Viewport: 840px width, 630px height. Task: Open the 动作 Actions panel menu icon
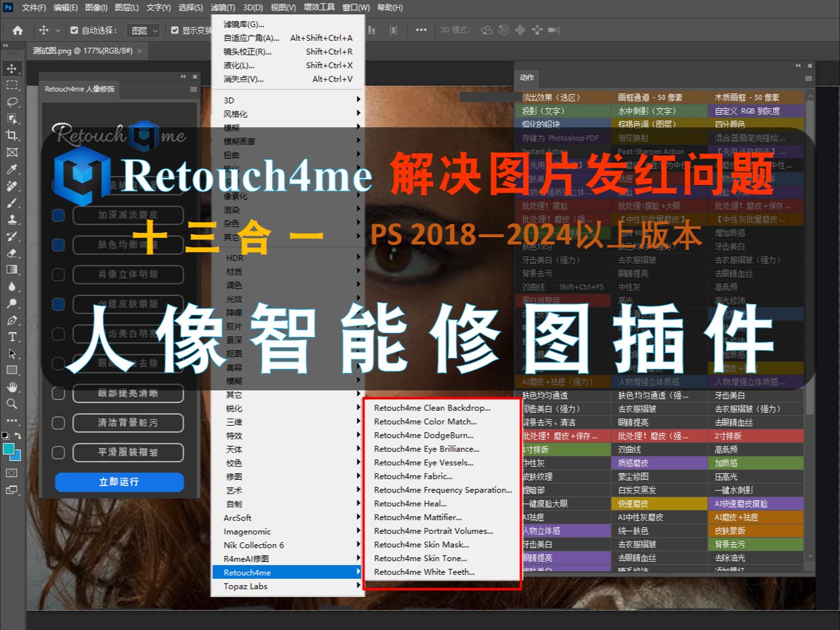tap(808, 78)
